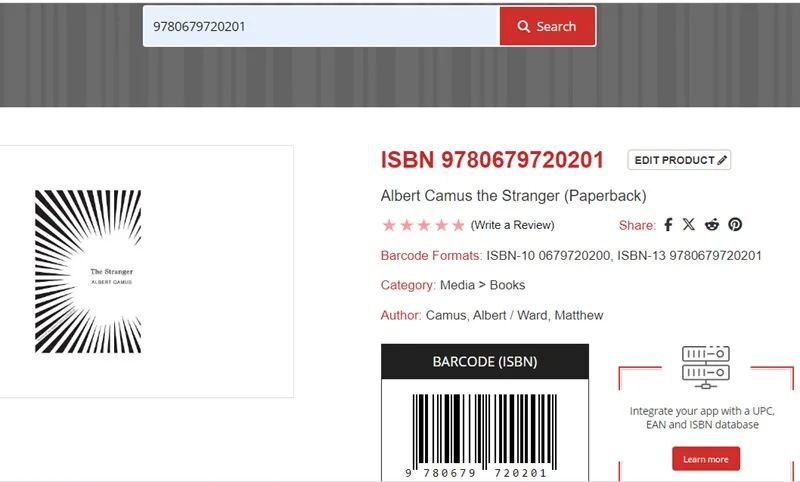Click the Barcode Formats label
Viewport: 800px width, 482px height.
pyautogui.click(x=431, y=256)
